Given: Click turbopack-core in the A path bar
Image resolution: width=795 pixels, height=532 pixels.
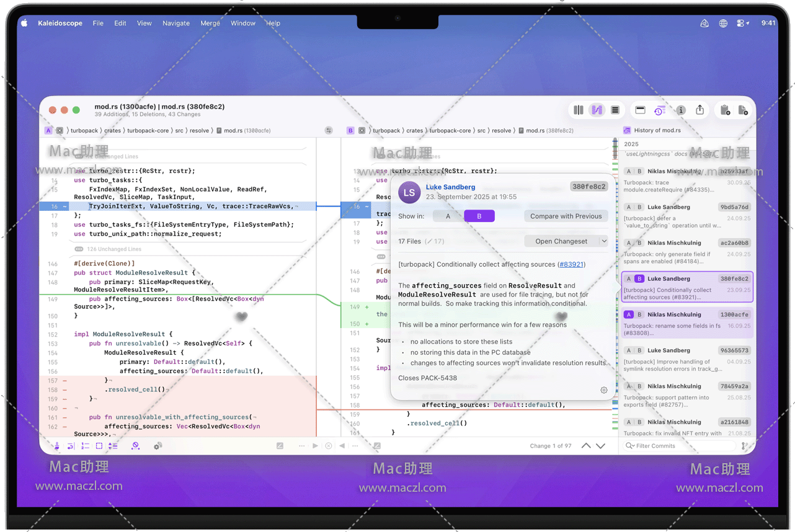Looking at the screenshot, I should coord(148,131).
